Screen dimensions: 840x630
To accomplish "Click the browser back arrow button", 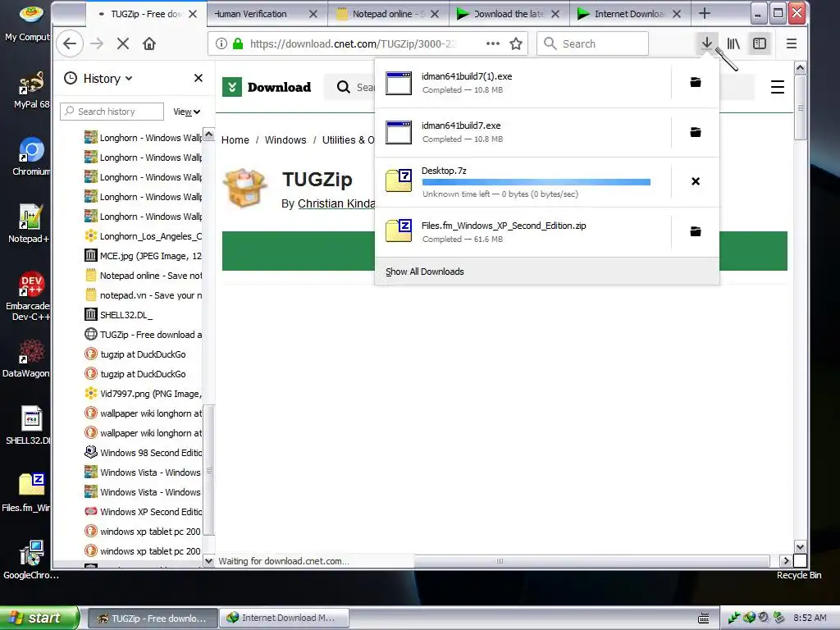I will (x=70, y=43).
